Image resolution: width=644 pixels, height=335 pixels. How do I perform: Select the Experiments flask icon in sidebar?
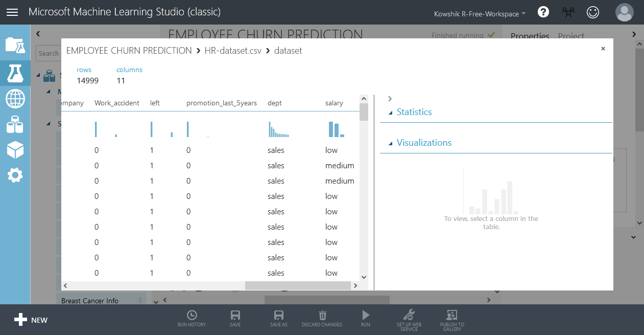[15, 73]
